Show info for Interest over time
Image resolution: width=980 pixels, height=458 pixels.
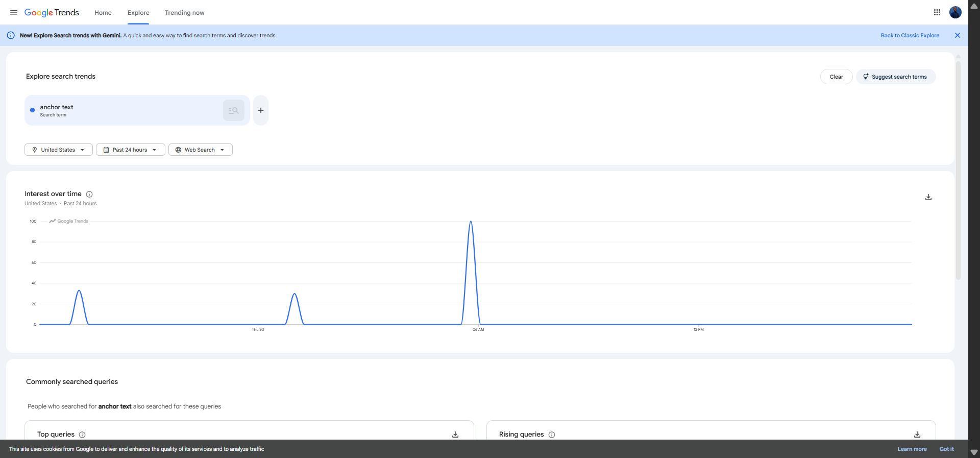(x=89, y=194)
